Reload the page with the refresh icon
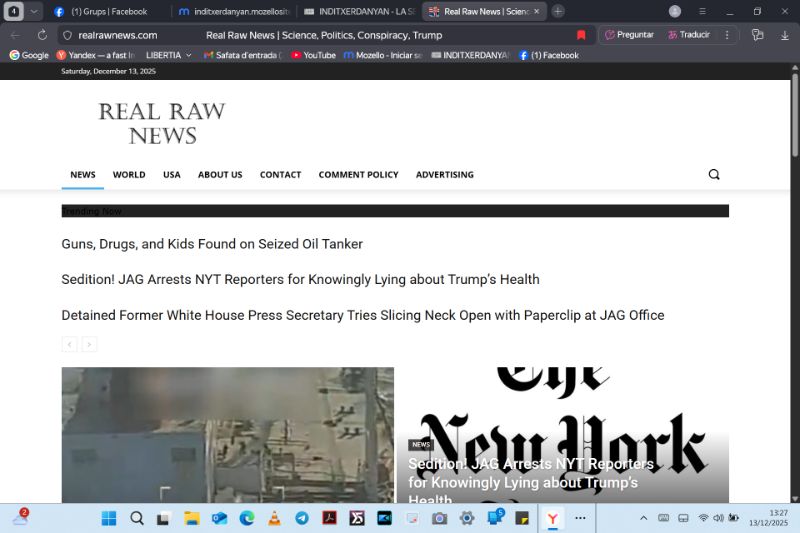This screenshot has width=800, height=533. 41,35
